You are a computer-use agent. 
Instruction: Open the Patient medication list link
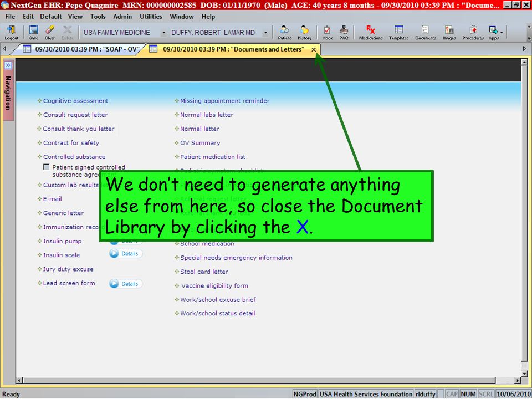(x=212, y=157)
